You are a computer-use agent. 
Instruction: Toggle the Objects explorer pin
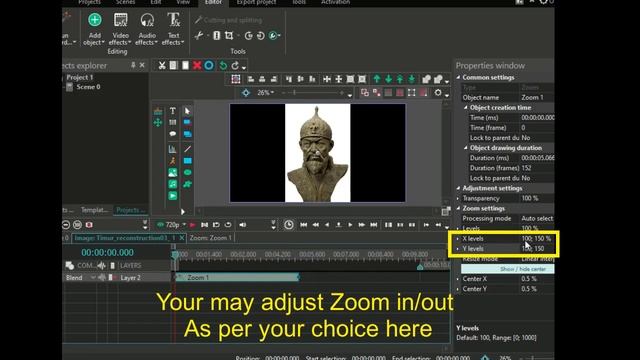click(133, 65)
